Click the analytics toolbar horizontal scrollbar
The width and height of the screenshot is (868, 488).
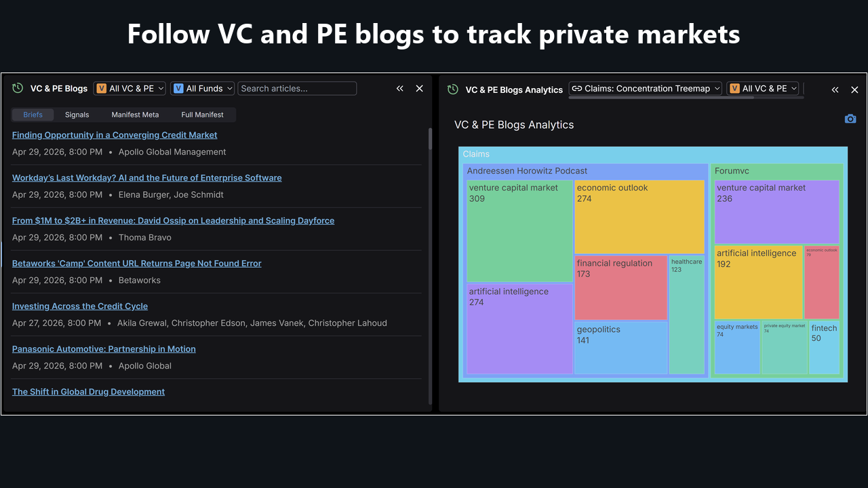pyautogui.click(x=661, y=98)
